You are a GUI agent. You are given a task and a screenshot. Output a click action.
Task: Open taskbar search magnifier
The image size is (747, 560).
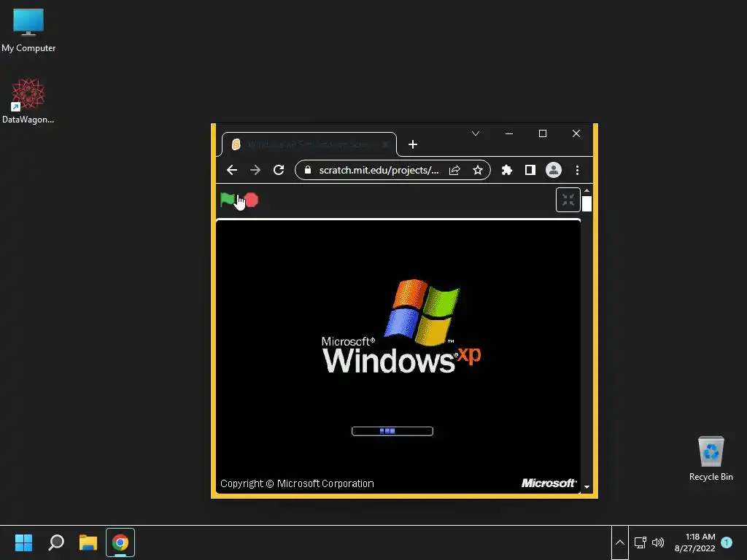coord(56,542)
